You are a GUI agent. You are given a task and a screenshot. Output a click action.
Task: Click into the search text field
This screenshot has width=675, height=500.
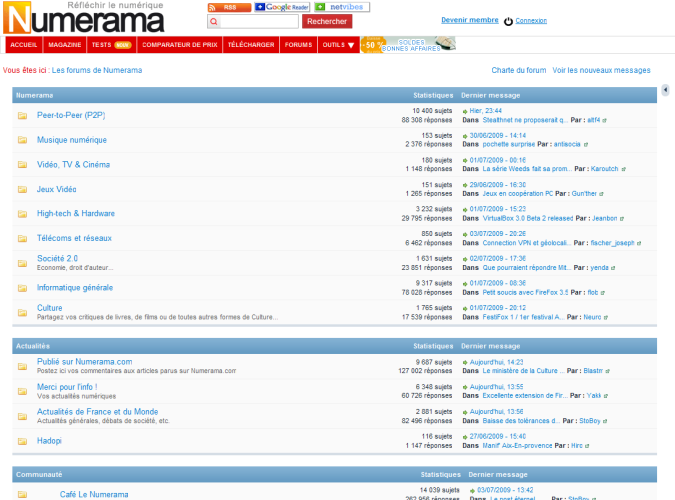point(258,21)
